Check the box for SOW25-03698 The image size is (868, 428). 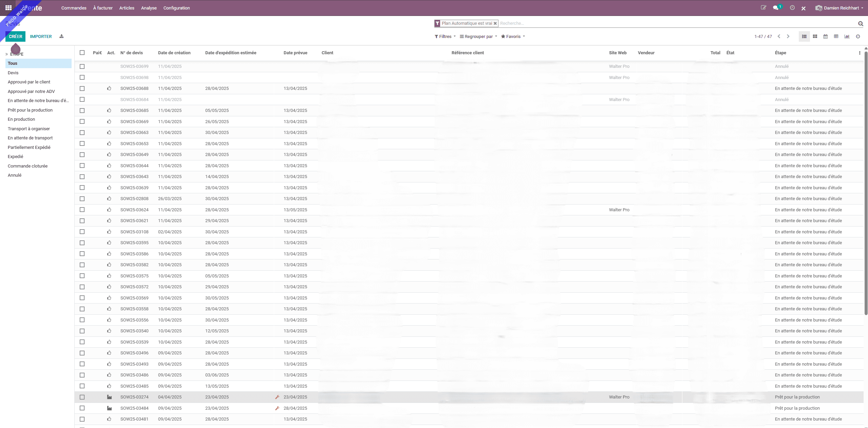(82, 77)
